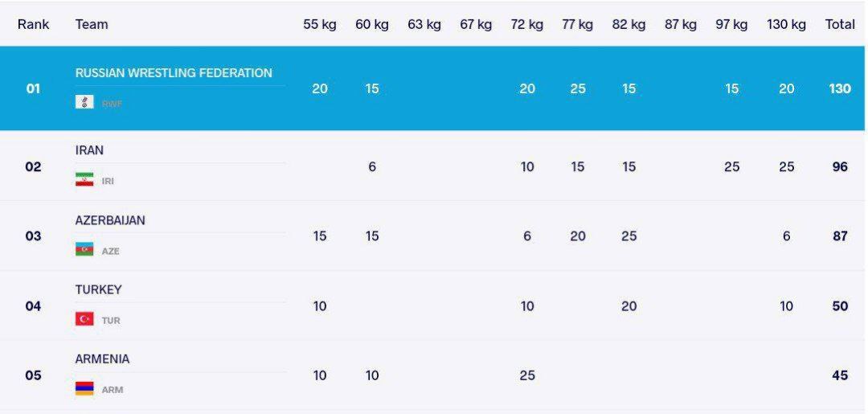
Task: Select the TURKEY team name
Action: tap(98, 289)
